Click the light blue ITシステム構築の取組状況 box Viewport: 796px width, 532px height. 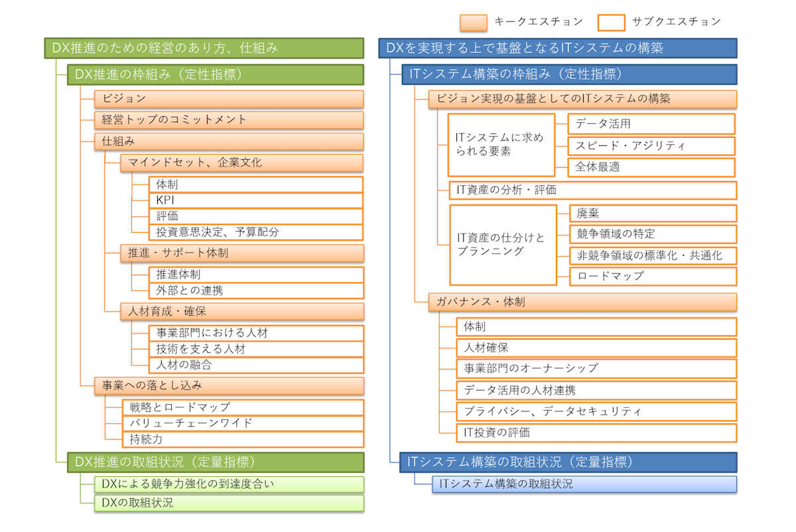pyautogui.click(x=584, y=484)
